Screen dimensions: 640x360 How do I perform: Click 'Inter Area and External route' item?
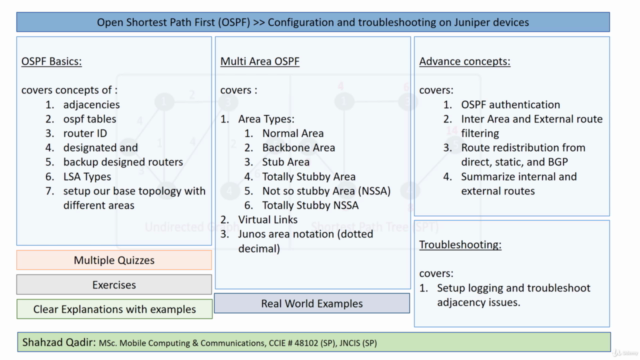pos(531,126)
